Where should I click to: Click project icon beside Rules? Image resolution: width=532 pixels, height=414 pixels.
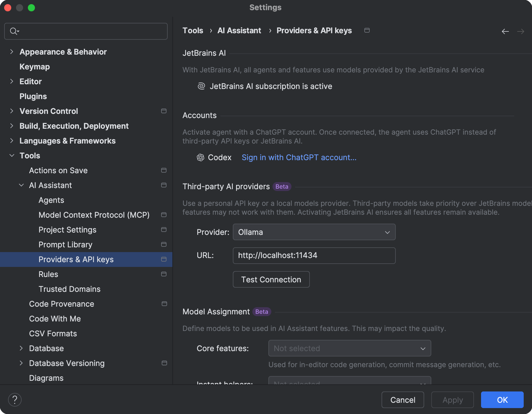tap(164, 274)
